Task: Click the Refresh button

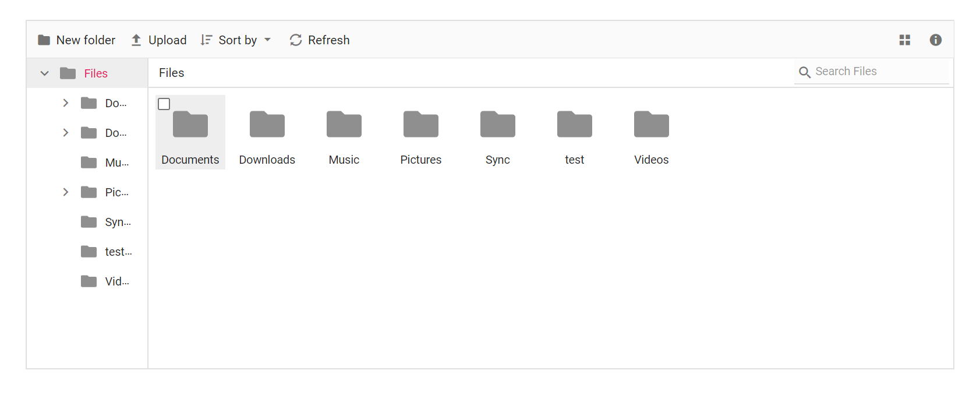Action: point(320,40)
